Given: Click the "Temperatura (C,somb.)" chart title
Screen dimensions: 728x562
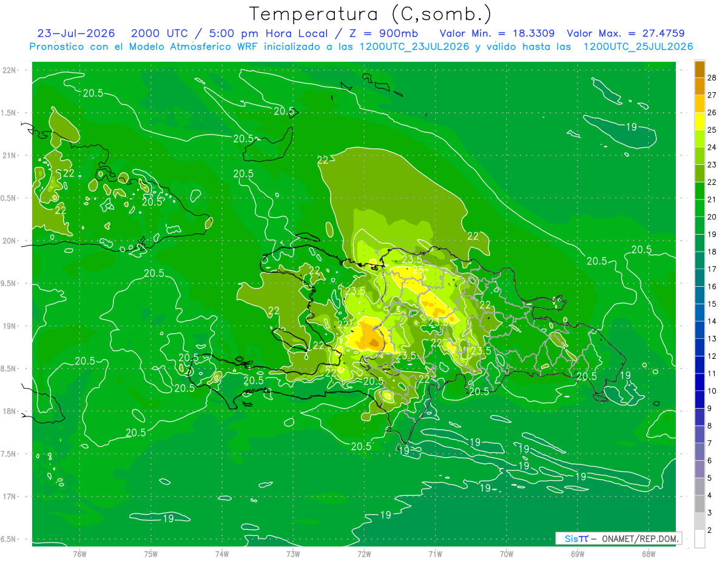Looking at the screenshot, I should coord(370,15).
